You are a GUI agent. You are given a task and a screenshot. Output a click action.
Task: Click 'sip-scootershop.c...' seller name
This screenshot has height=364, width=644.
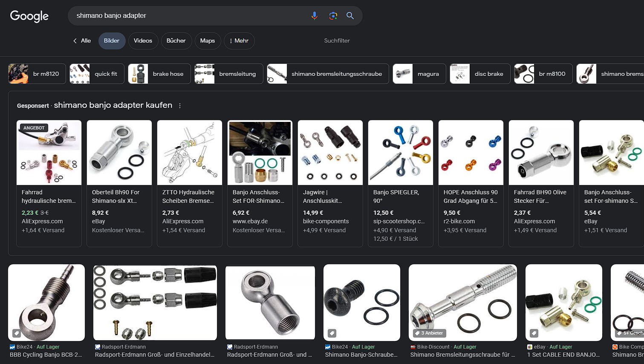point(399,221)
